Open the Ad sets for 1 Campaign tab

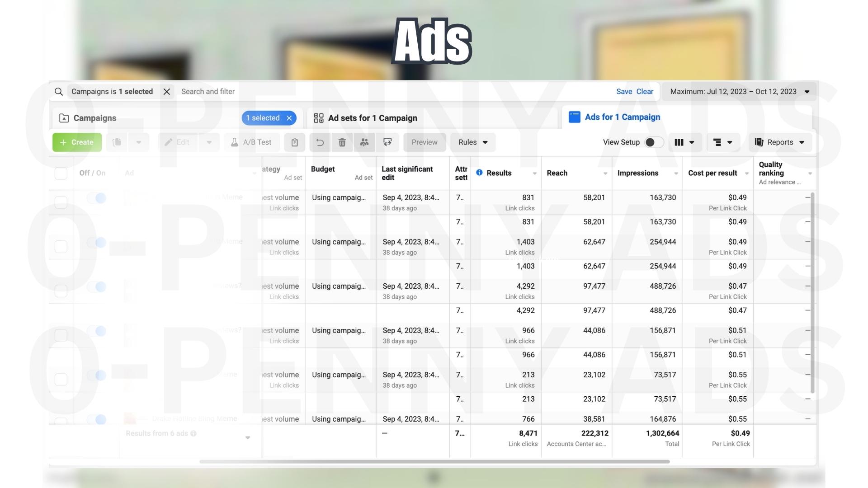tap(373, 118)
